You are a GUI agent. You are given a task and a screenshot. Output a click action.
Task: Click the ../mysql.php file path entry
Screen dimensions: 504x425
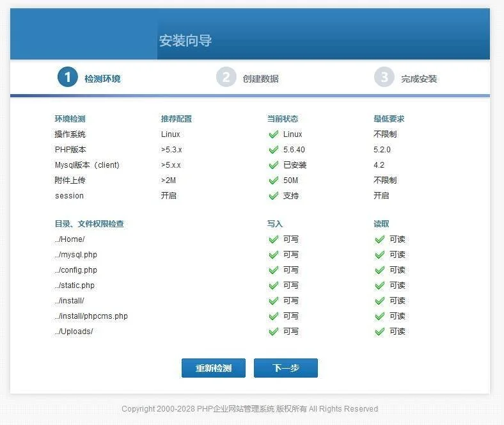[x=76, y=255]
